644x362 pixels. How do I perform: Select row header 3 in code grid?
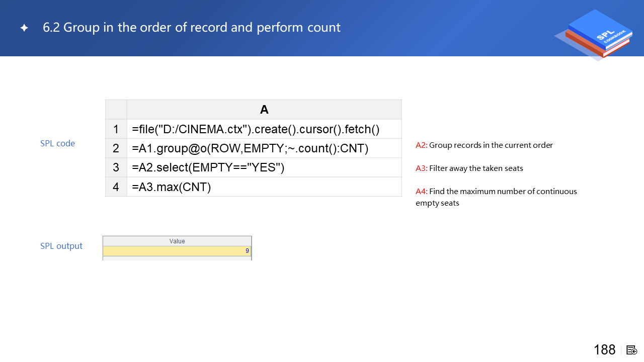coord(116,167)
